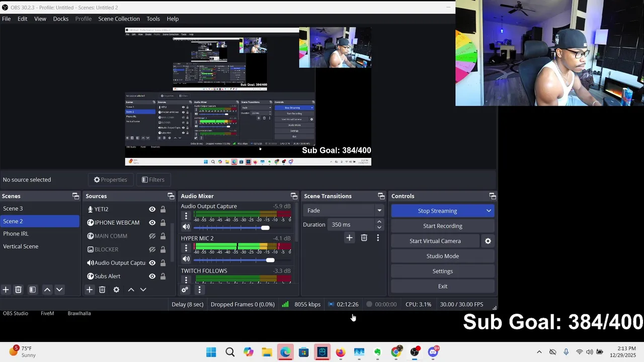644x362 pixels.
Task: Pop out the Audio Mixer dock
Action: [x=294, y=196]
